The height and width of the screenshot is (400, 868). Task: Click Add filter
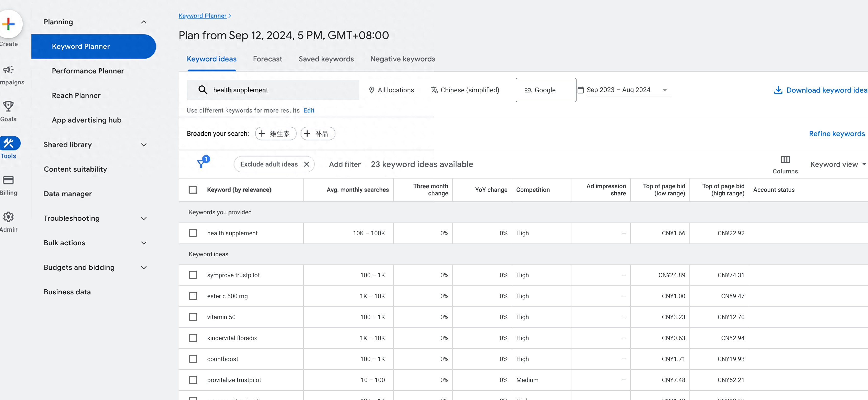[345, 164]
